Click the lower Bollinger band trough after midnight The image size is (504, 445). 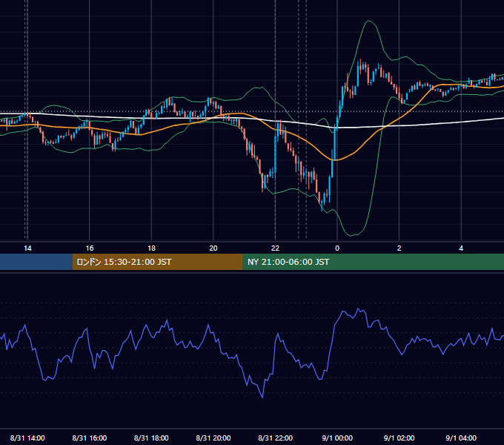point(351,235)
